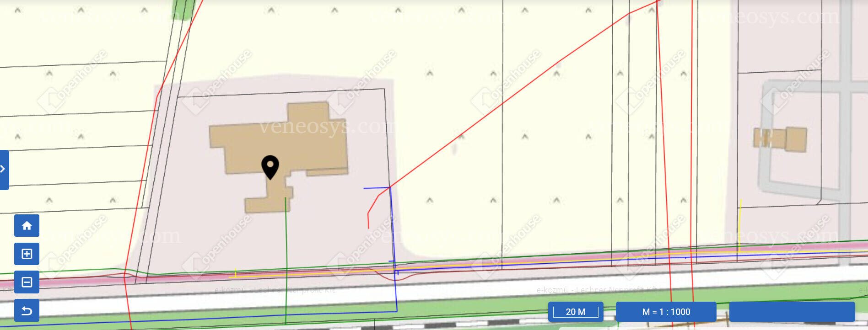Image resolution: width=868 pixels, height=330 pixels.
Task: Click the blank blue button beside scale
Action: click(792, 312)
